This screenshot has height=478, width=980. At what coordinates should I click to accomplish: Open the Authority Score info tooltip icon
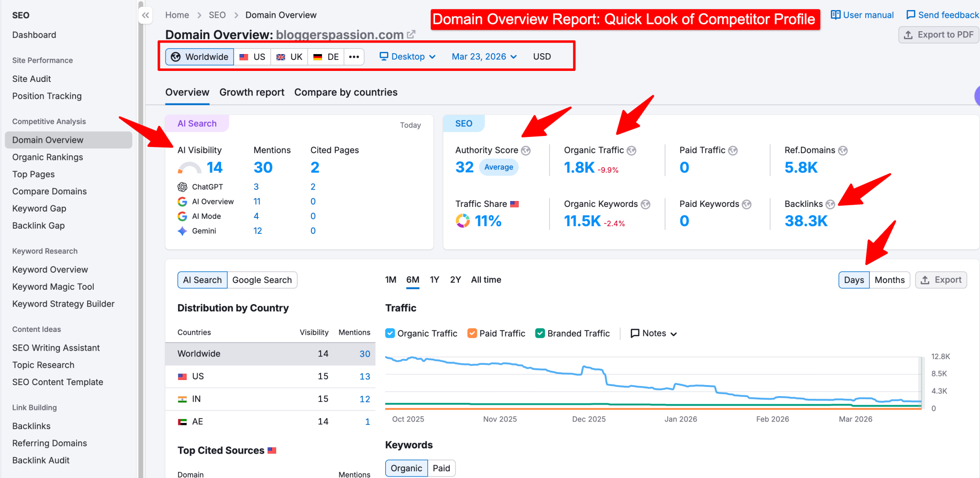[526, 150]
